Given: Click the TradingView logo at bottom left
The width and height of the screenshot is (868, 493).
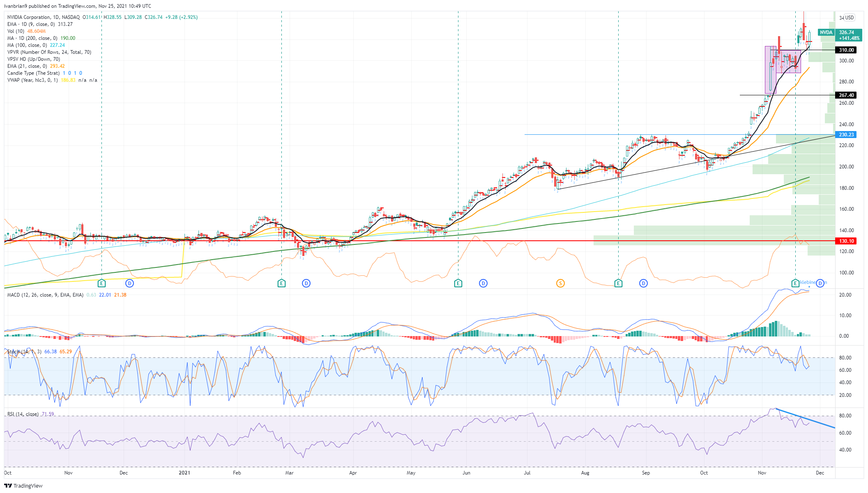Looking at the screenshot, I should (23, 486).
